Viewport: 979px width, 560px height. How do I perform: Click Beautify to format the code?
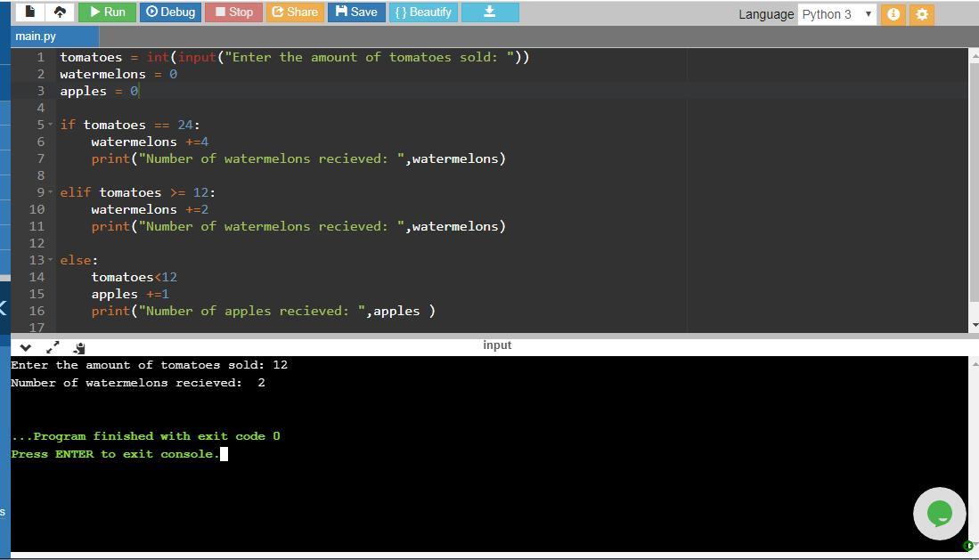(423, 12)
